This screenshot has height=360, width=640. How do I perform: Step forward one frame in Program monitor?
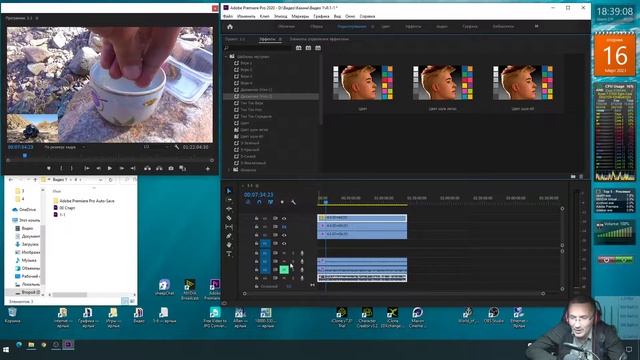pyautogui.click(x=122, y=168)
